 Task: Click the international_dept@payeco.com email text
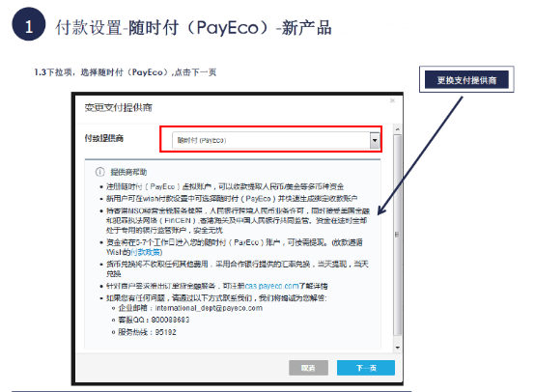[209, 308]
